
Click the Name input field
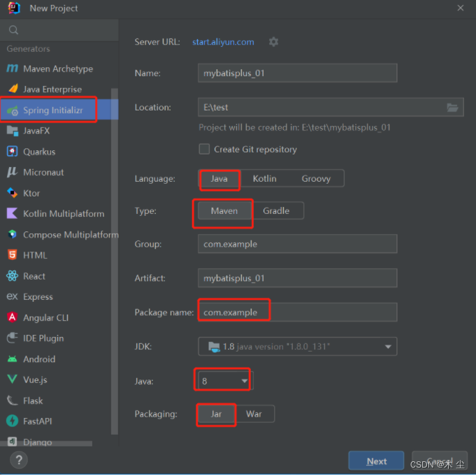pos(298,73)
